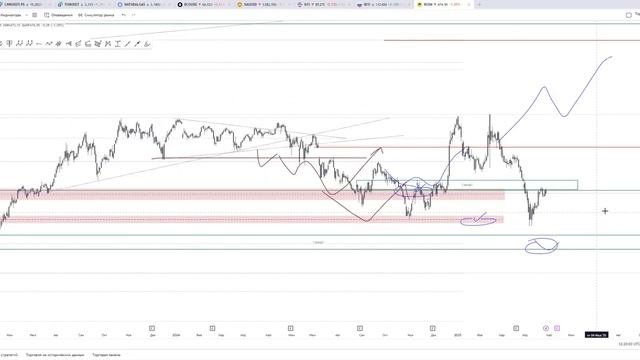Open indicator templates grid icon
The height and width of the screenshot is (360, 640).
pyautogui.click(x=35, y=15)
